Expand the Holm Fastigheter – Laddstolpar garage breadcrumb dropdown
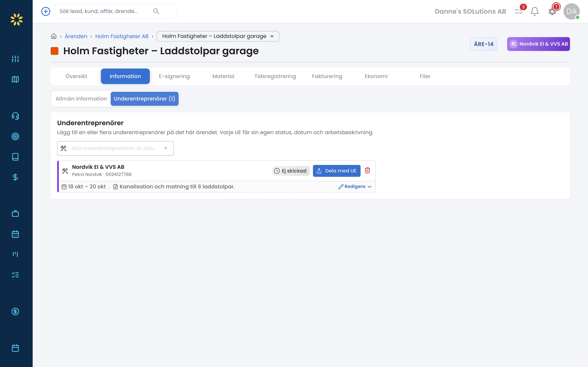Image resolution: width=588 pixels, height=367 pixels. [218, 36]
